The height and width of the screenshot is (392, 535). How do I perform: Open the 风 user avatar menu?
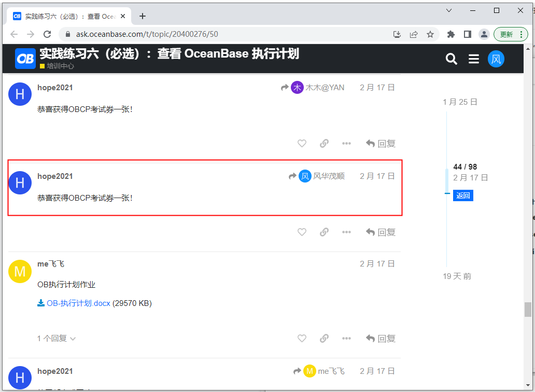[x=496, y=59]
